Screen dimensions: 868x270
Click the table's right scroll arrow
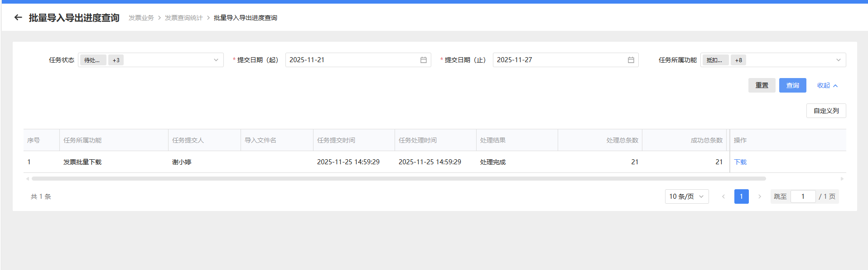point(842,179)
